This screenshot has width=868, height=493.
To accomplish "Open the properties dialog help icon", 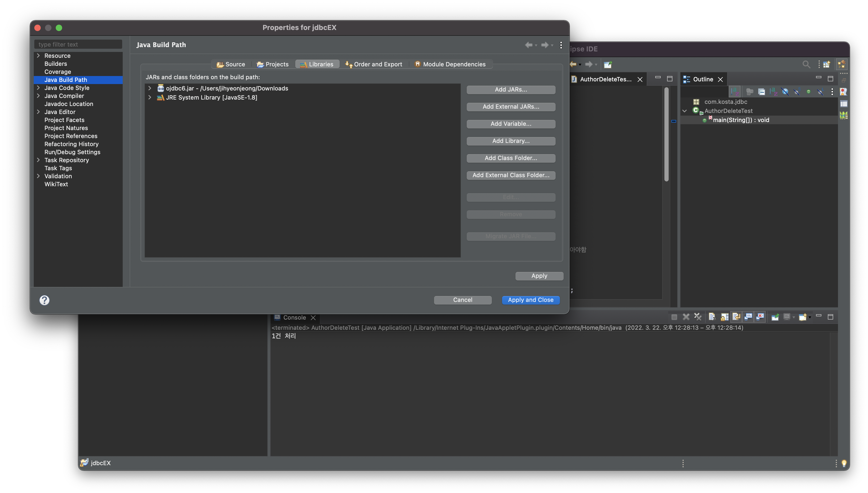I will [44, 300].
